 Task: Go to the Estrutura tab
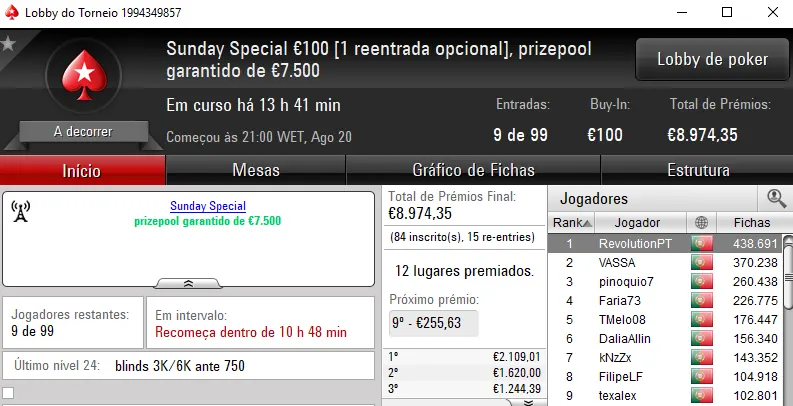click(698, 170)
